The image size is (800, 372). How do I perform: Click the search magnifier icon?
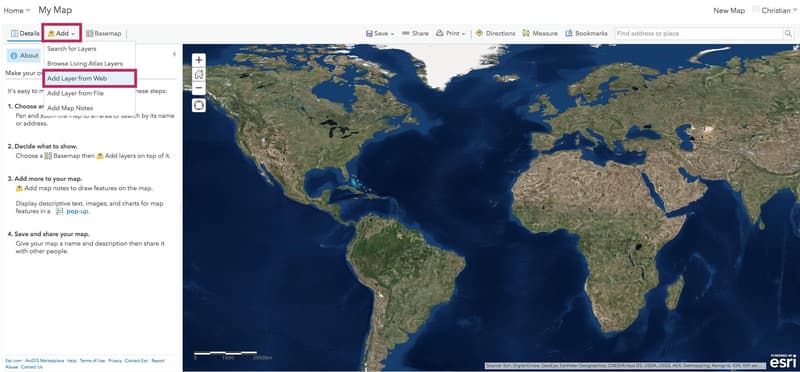pyautogui.click(x=788, y=33)
